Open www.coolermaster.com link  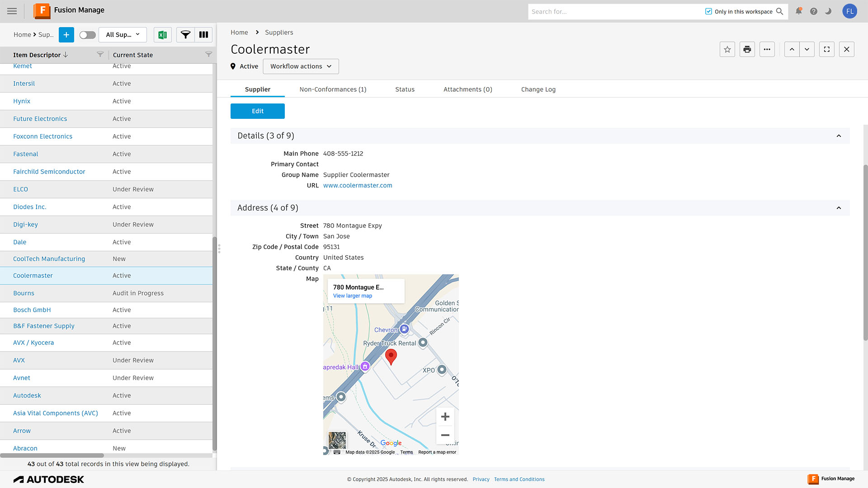pos(357,186)
